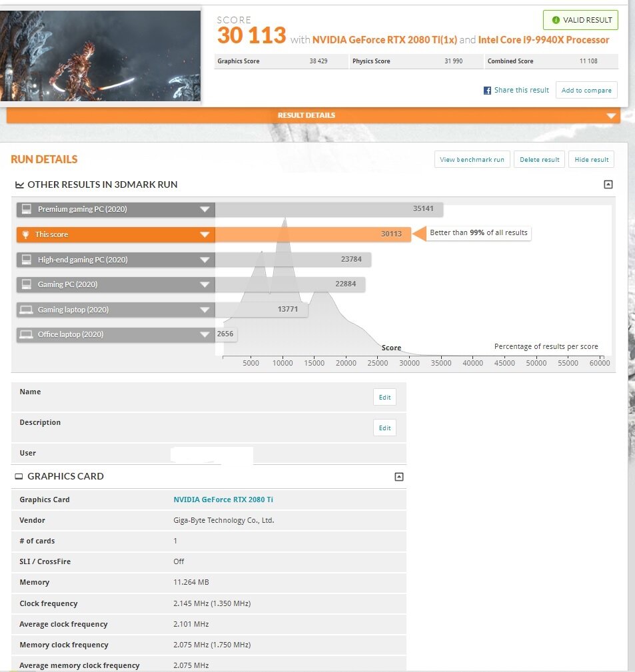Viewport: 635px width, 672px height.
Task: Click the Graphics Score value 38 429
Action: point(318,61)
